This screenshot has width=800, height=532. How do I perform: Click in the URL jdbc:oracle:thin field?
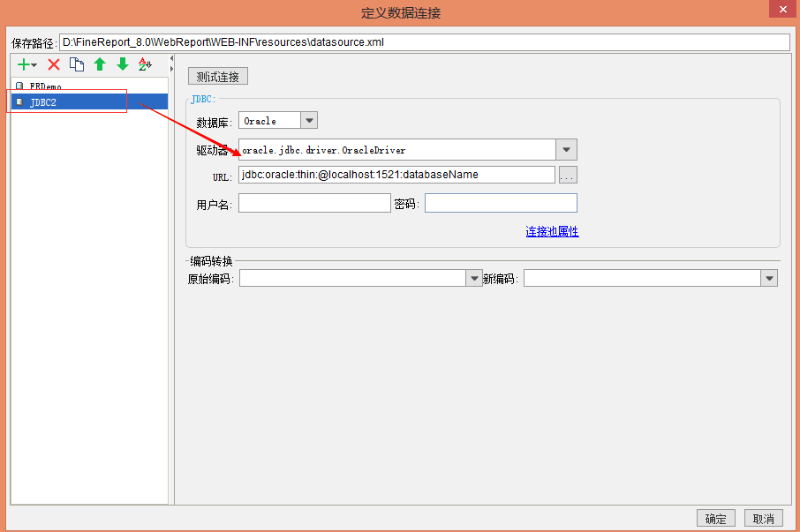pos(396,175)
